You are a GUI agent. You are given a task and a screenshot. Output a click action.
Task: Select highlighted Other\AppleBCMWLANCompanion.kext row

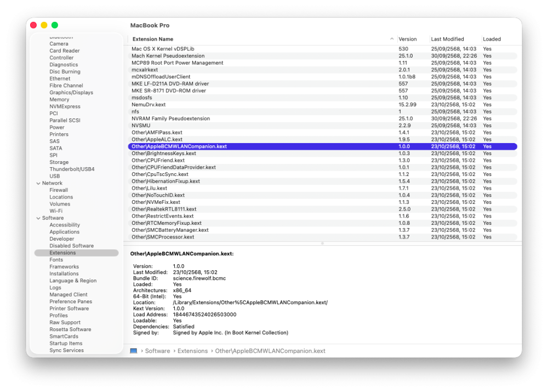(323, 146)
